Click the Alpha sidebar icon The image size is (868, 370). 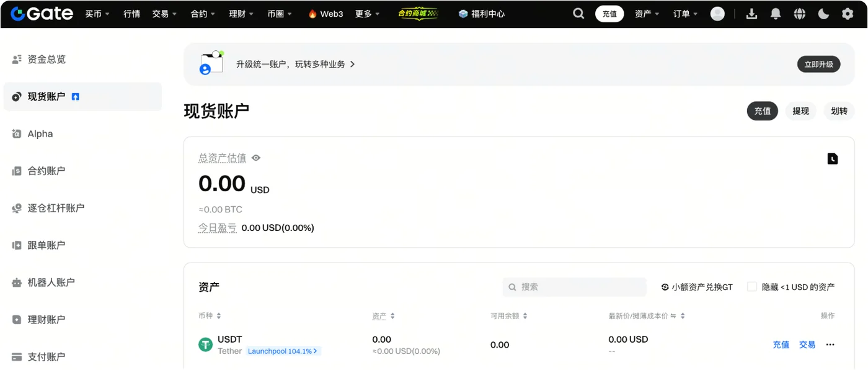coord(17,134)
